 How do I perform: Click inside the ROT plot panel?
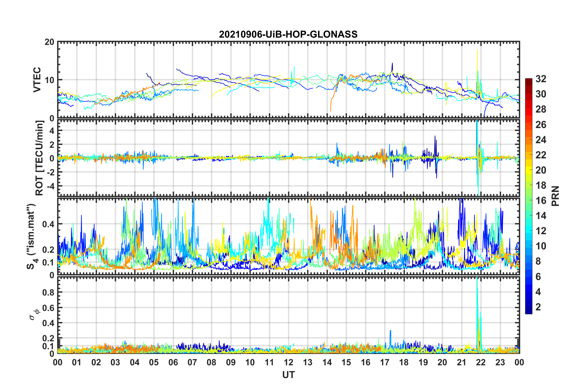288,158
